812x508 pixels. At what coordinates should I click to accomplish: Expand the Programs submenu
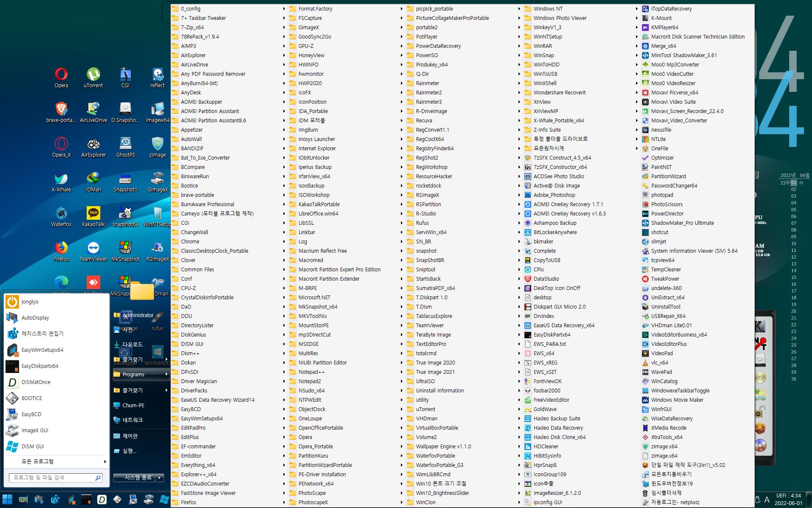pyautogui.click(x=141, y=374)
